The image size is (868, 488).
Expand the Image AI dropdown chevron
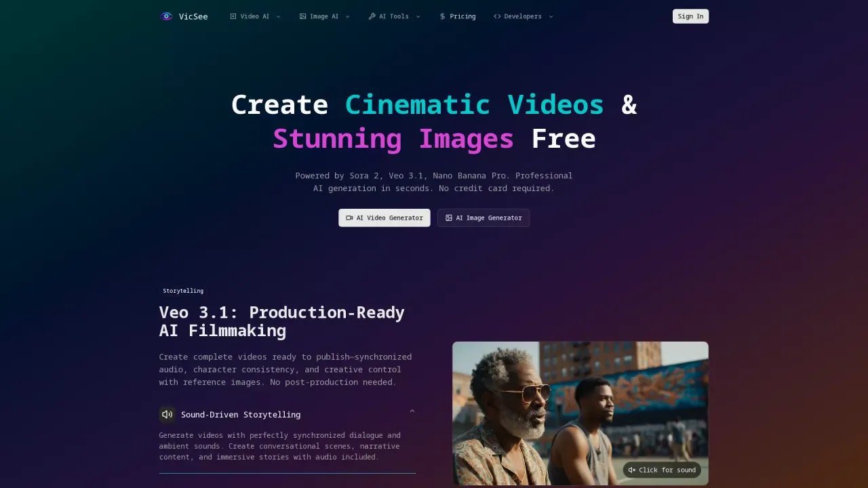[x=348, y=16]
